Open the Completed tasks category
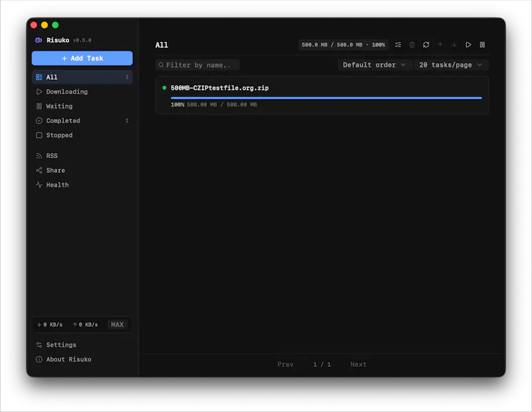 [82, 121]
